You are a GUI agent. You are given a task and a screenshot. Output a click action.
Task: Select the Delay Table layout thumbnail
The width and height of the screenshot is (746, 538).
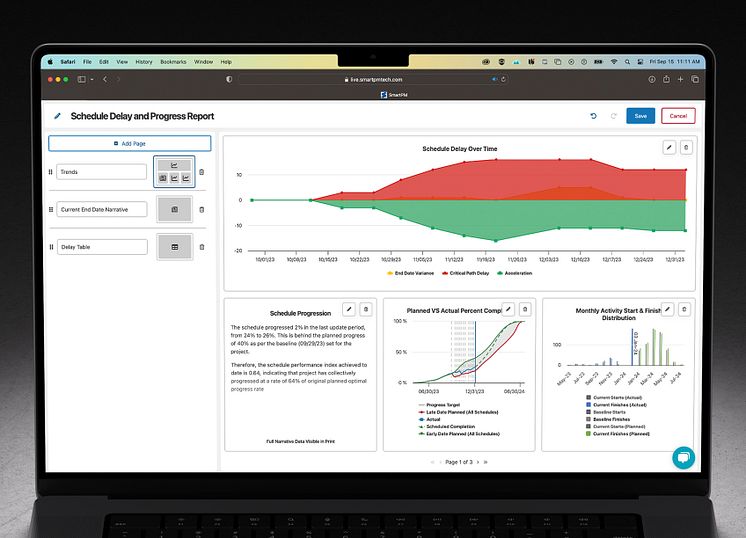point(175,247)
